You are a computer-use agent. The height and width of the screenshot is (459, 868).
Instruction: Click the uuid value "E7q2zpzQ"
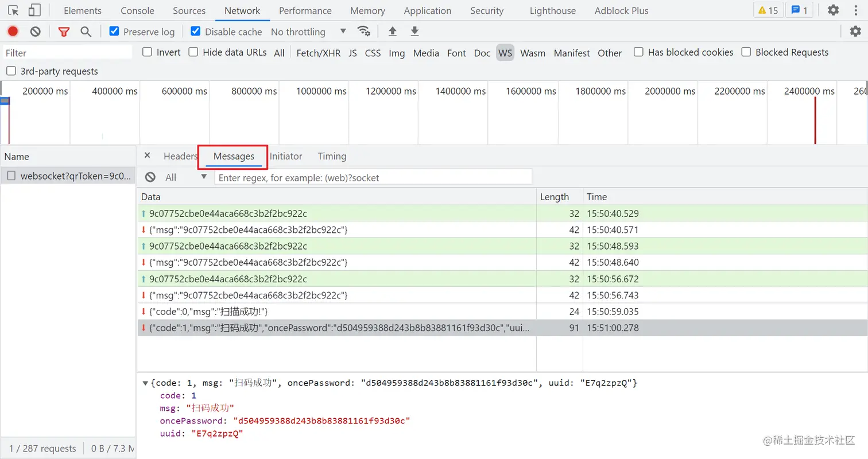point(217,434)
